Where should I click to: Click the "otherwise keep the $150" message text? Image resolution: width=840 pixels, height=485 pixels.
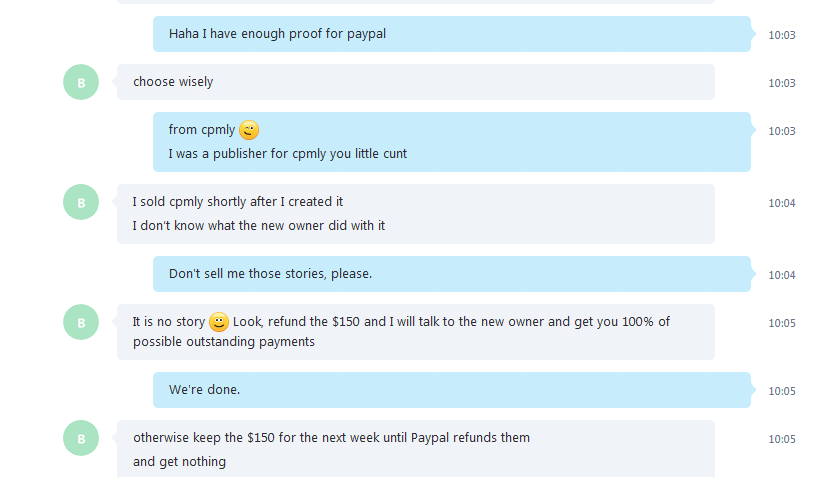(x=332, y=438)
